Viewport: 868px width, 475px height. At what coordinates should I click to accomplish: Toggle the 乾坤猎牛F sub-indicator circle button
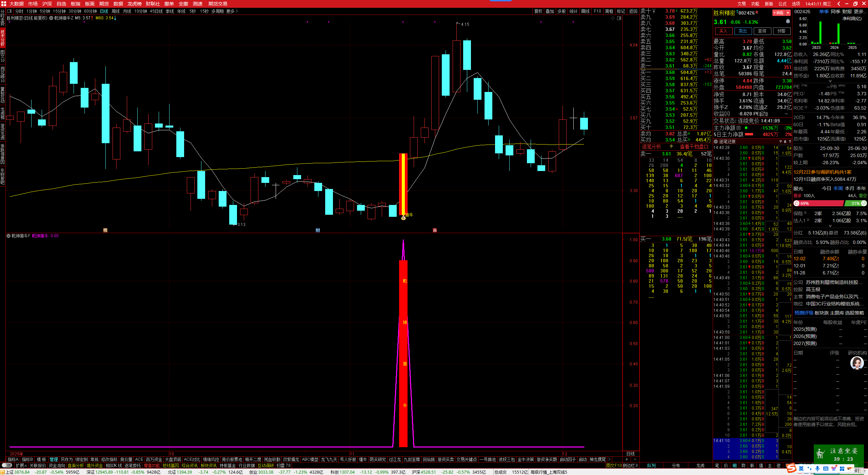click(x=8, y=236)
